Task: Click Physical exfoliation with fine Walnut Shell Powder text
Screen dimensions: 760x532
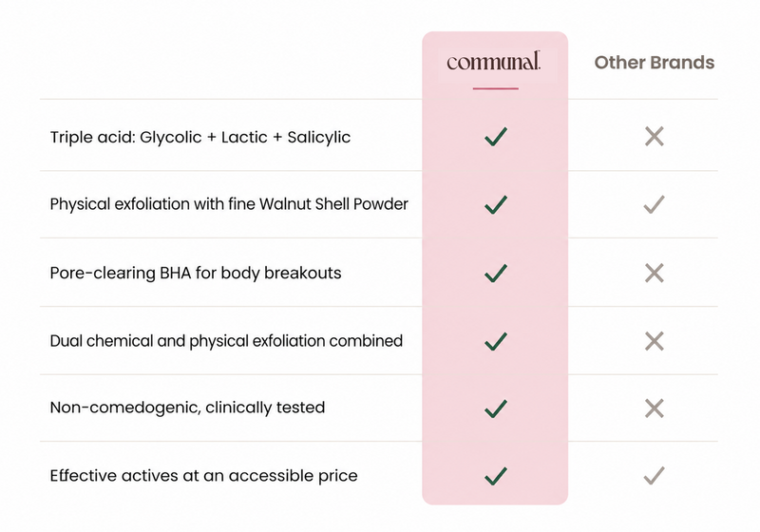Action: point(229,204)
